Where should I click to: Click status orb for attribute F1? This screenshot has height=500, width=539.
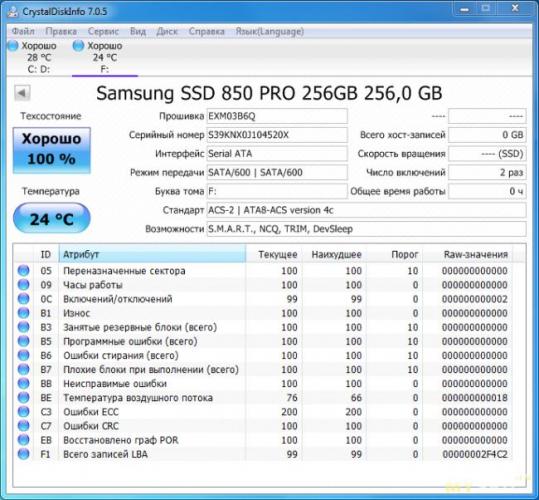23,454
